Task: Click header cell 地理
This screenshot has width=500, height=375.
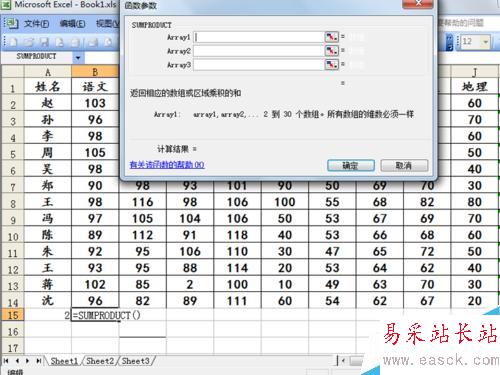Action: coord(474,87)
